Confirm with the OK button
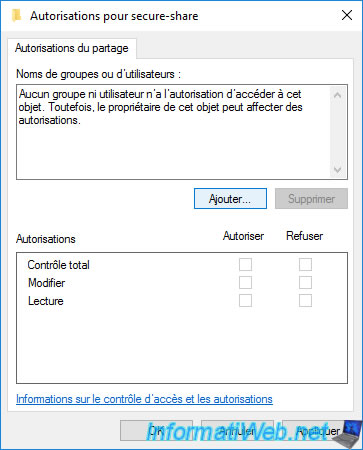This screenshot has height=450, width=363. 156,431
